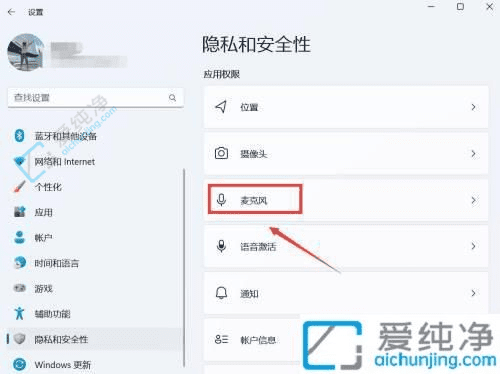This screenshot has width=500, height=374.
Task: Open the user profile avatar picture
Action: pyautogui.click(x=26, y=52)
